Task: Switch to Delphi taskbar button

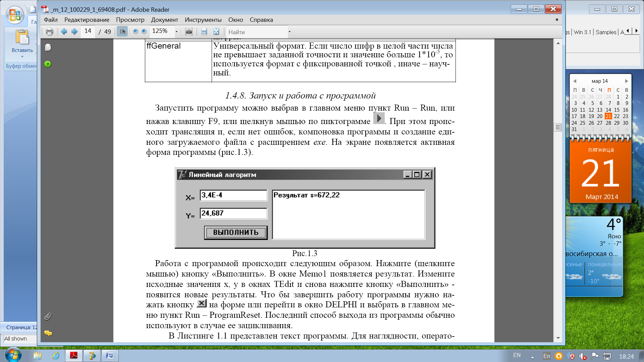Action: (92, 356)
